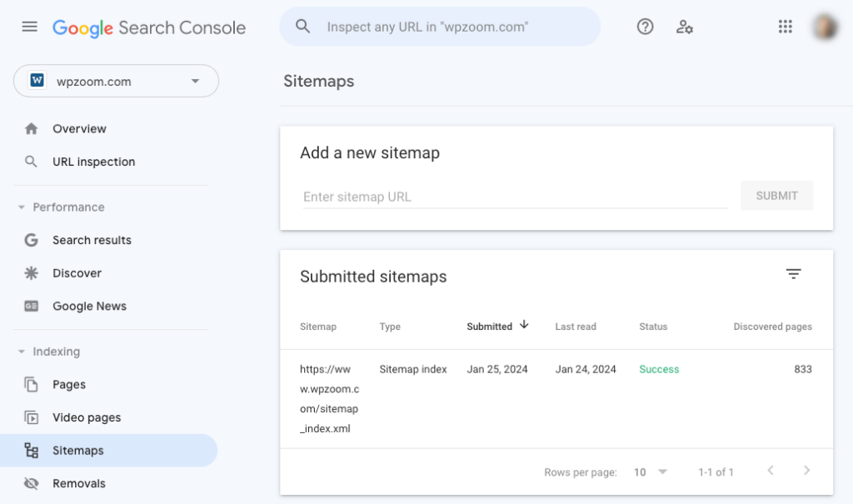Click the SUBMIT sitemap button
This screenshot has width=853, height=504.
pyautogui.click(x=777, y=196)
